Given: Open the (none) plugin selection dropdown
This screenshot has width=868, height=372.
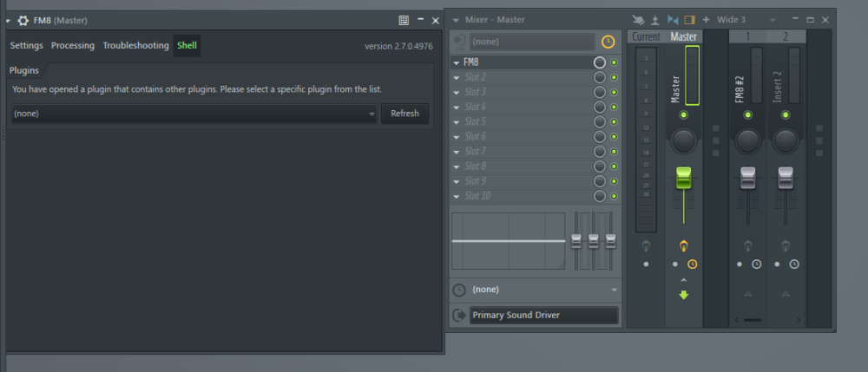Looking at the screenshot, I should pyautogui.click(x=194, y=114).
